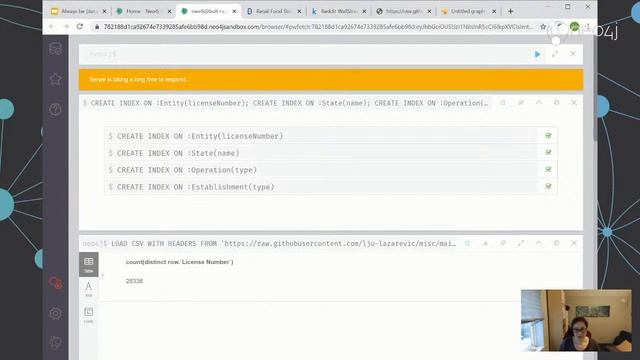Reload the current page
The width and height of the screenshot is (640, 360).
(x=80, y=27)
